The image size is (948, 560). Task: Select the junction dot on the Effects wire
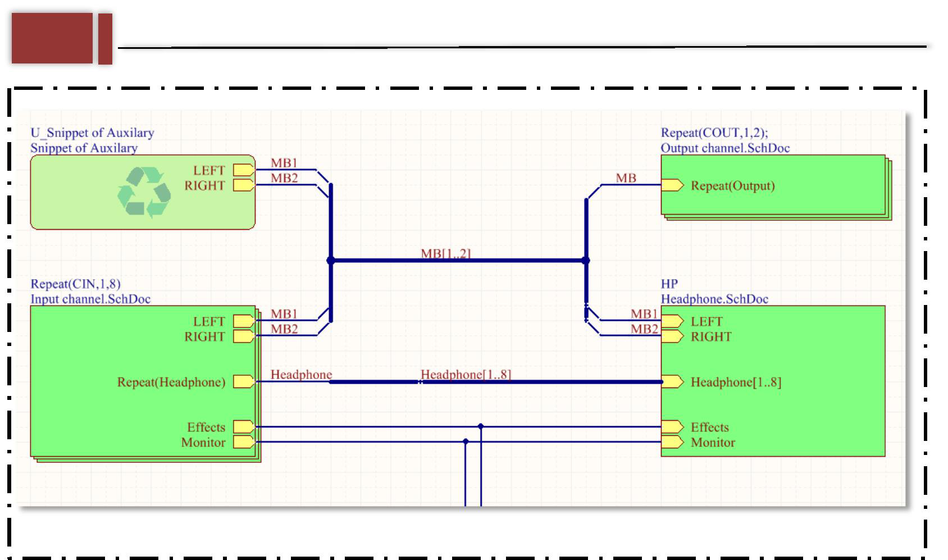(x=481, y=427)
